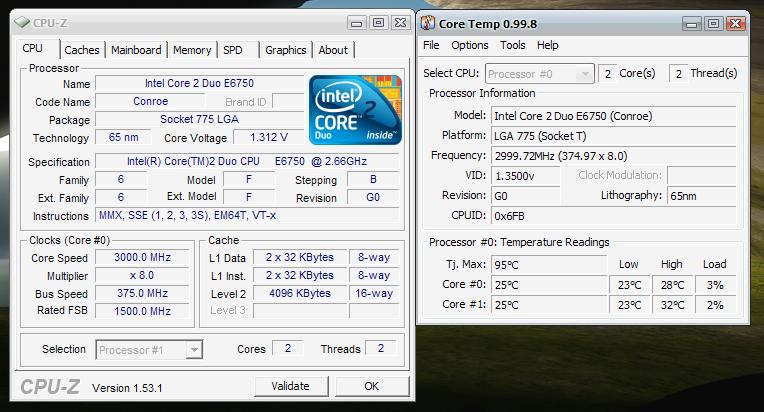Click the CPU-Z title bar icon

pyautogui.click(x=21, y=22)
